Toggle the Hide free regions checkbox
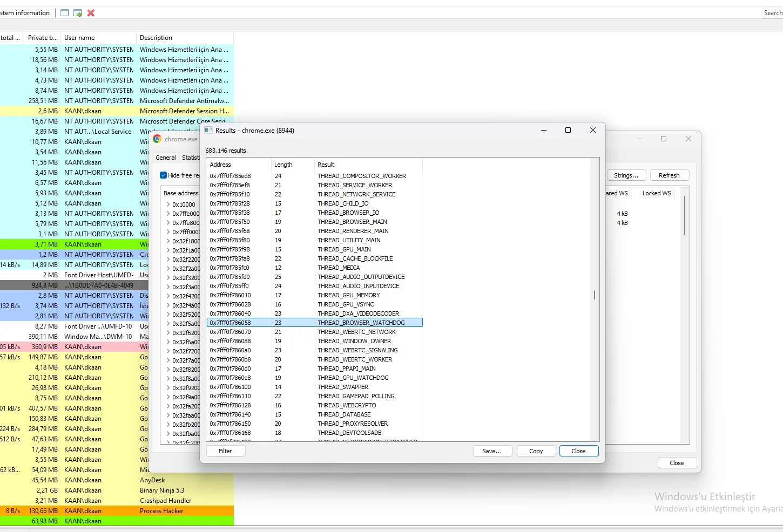Viewport: 783px width, 532px height. [x=163, y=175]
